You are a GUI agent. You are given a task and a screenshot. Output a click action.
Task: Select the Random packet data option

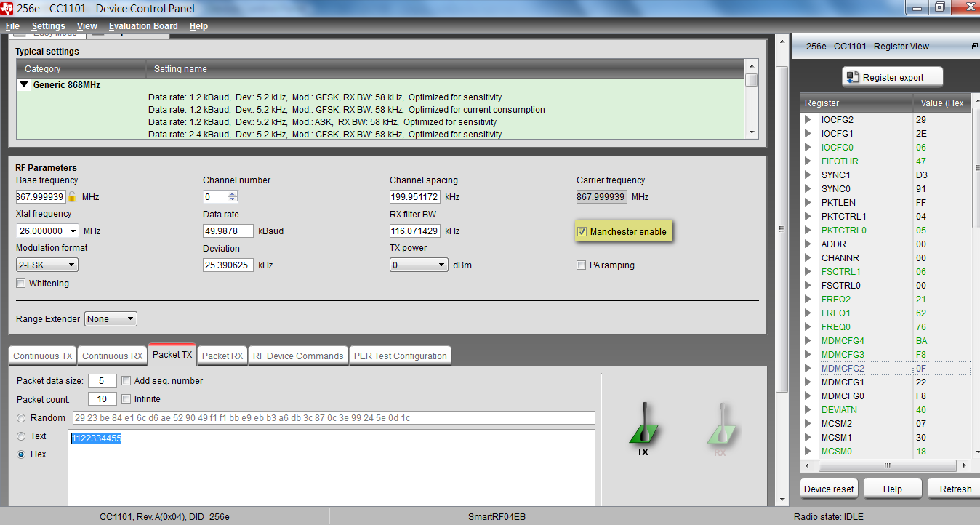[21, 418]
